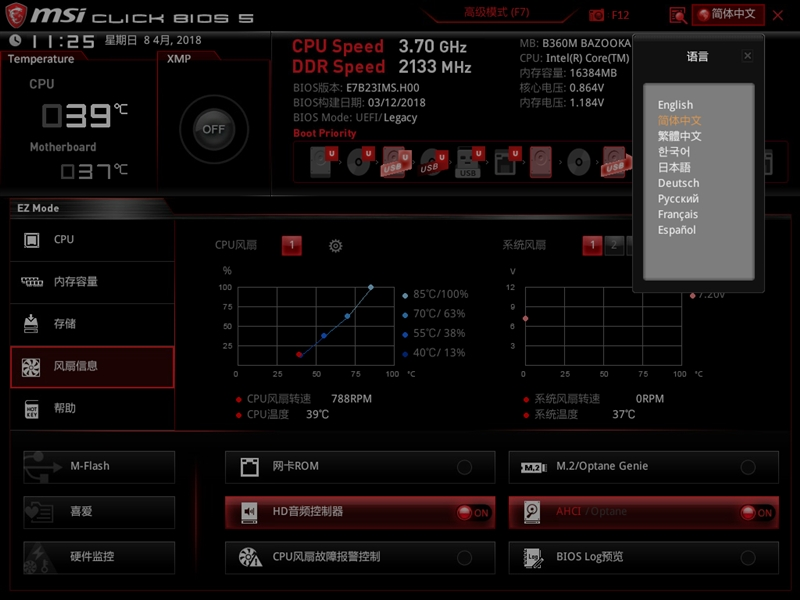
Task: Click the 喜爱 favorites heart icon
Action: 38,512
